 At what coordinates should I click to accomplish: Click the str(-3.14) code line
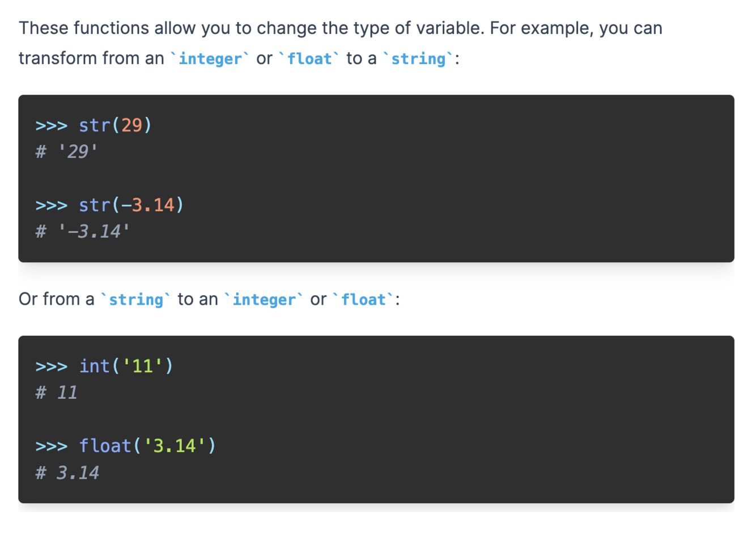point(110,205)
